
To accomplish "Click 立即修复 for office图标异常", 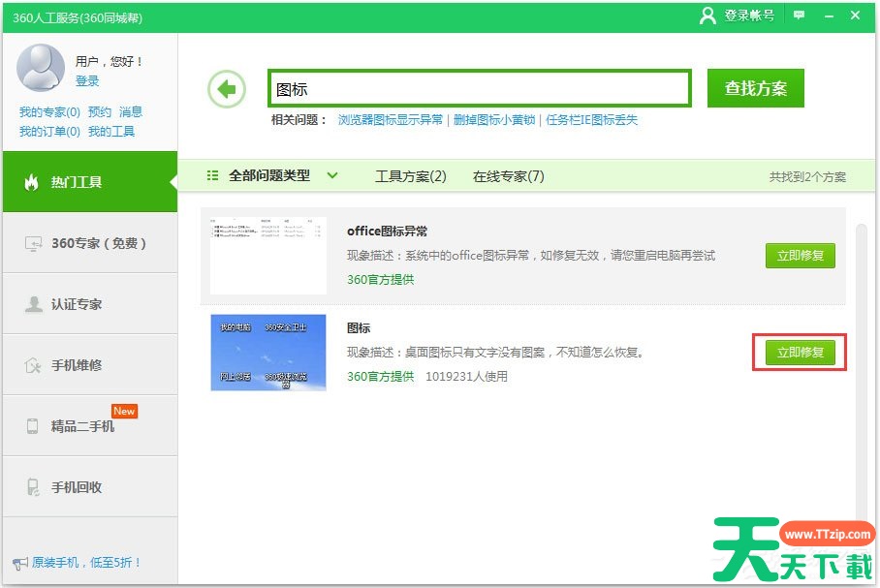I will coord(800,257).
